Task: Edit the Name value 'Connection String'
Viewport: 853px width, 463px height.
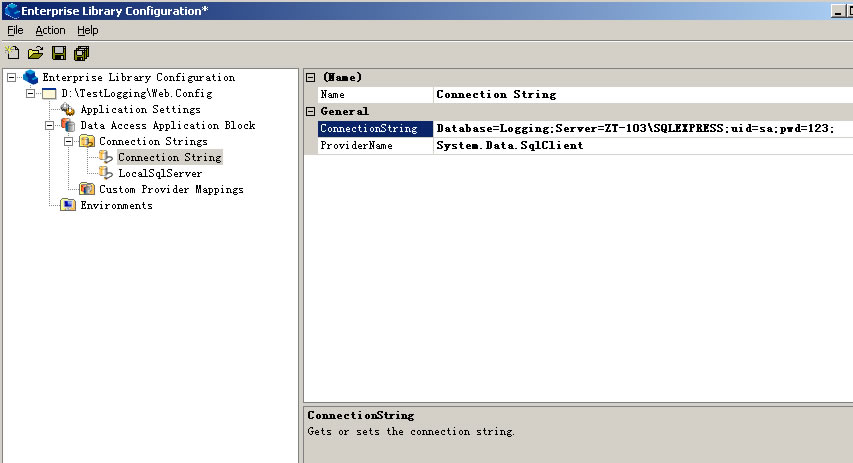Action: tap(644, 95)
